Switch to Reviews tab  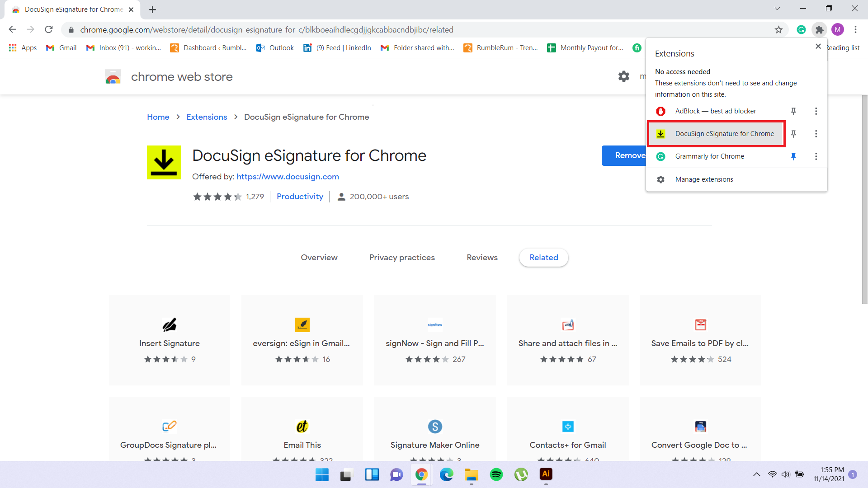[482, 258]
